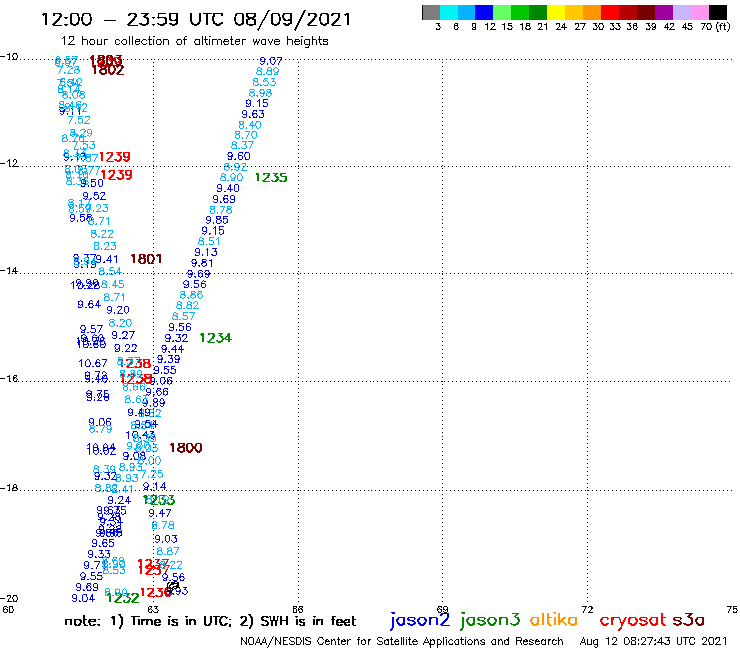This screenshot has height=650, width=740.
Task: Click the '9.63' wave height value
Action: (253, 114)
